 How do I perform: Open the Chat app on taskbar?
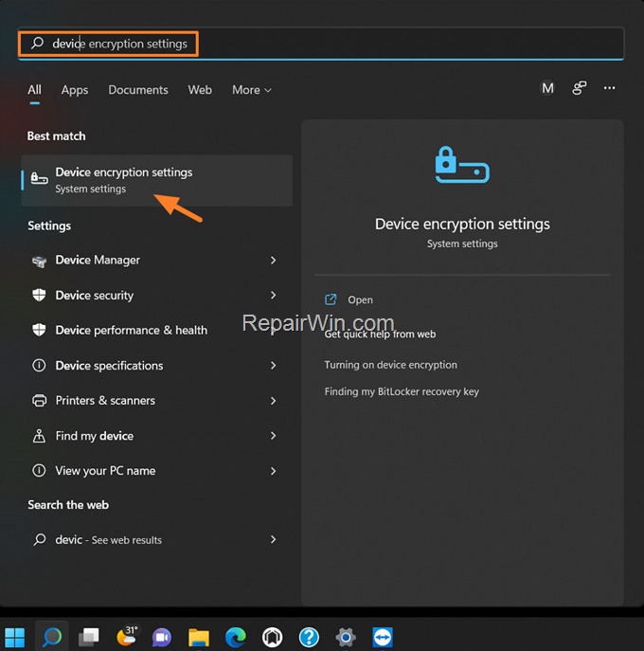tap(162, 638)
